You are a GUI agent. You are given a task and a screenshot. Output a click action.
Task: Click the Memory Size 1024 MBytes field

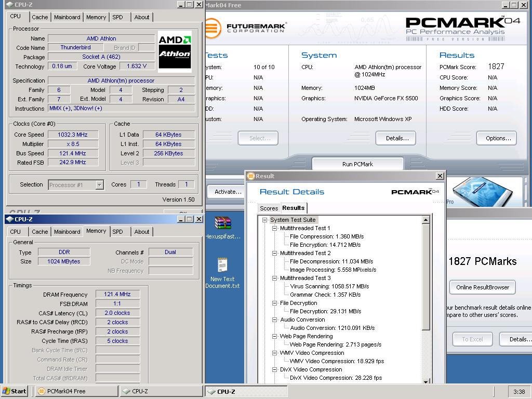point(64,261)
